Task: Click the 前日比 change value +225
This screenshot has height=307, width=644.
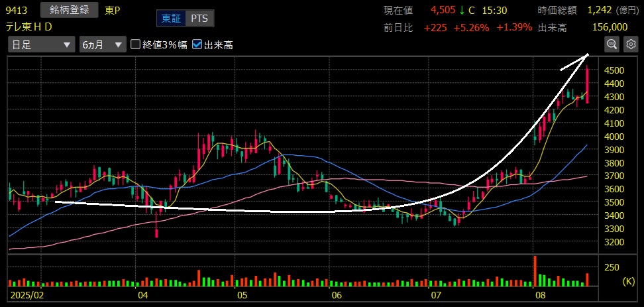Action: pos(435,27)
